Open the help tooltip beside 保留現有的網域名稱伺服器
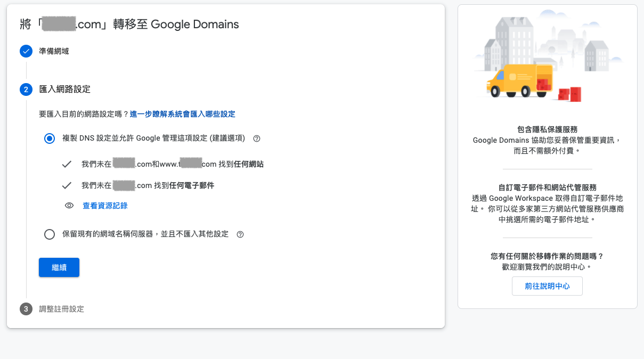 (x=240, y=234)
